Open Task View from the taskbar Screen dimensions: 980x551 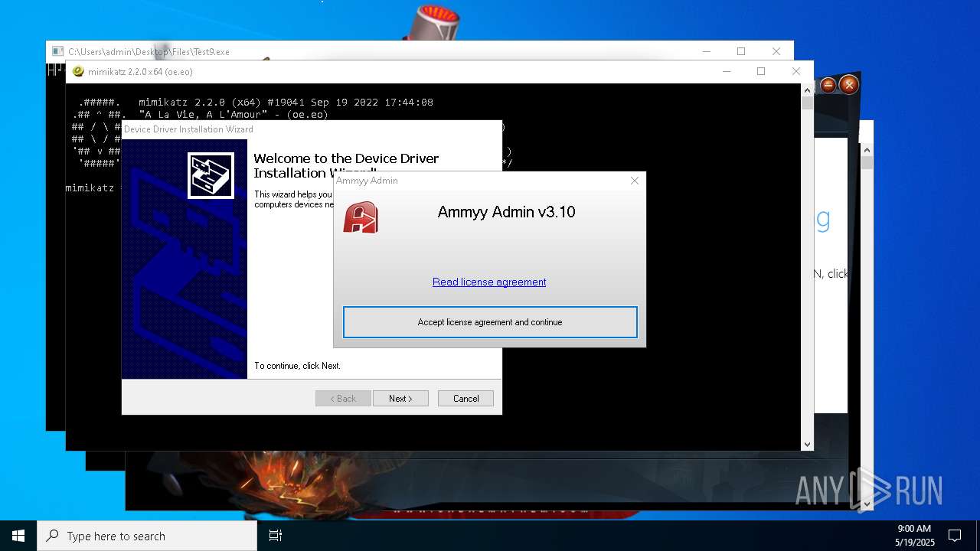tap(276, 536)
